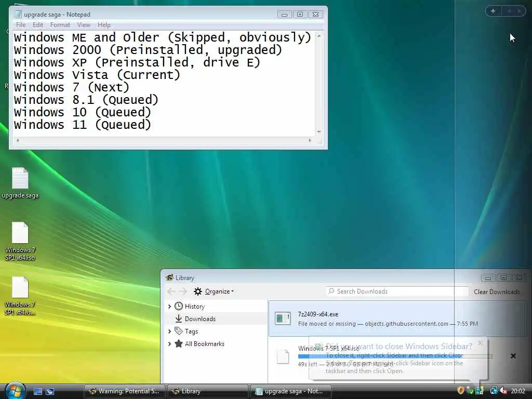Open Notepad Edit menu

tap(37, 25)
